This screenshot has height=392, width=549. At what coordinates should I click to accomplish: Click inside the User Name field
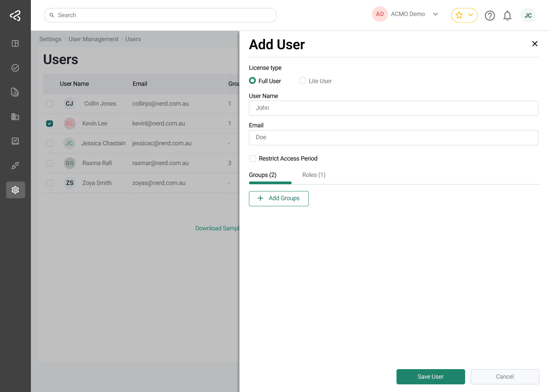click(x=393, y=108)
